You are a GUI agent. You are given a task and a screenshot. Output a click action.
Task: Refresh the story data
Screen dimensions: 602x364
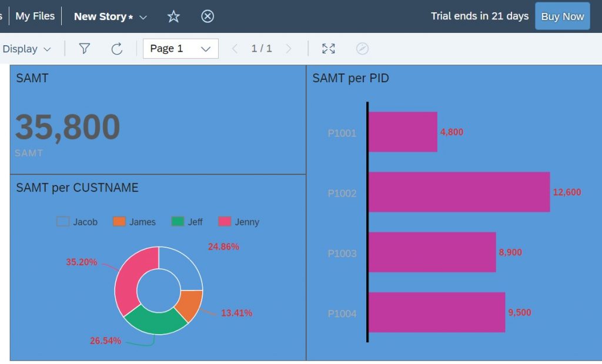117,49
